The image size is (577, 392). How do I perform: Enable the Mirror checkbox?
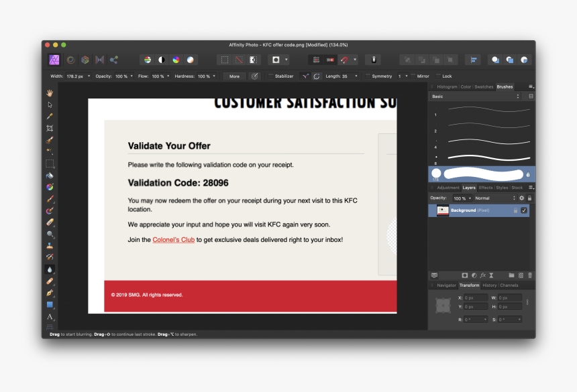(x=413, y=76)
